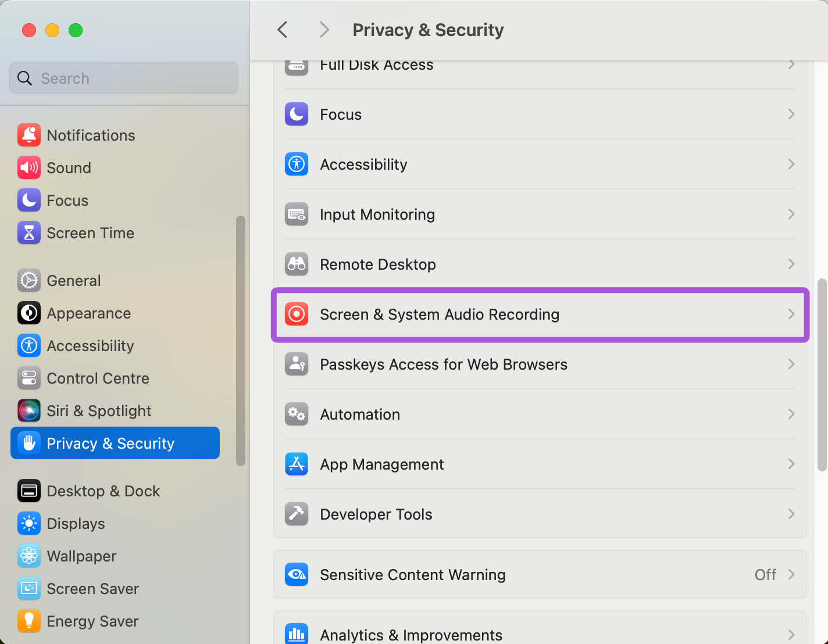The height and width of the screenshot is (644, 828).
Task: Click the red Screen Recording icon
Action: point(297,314)
